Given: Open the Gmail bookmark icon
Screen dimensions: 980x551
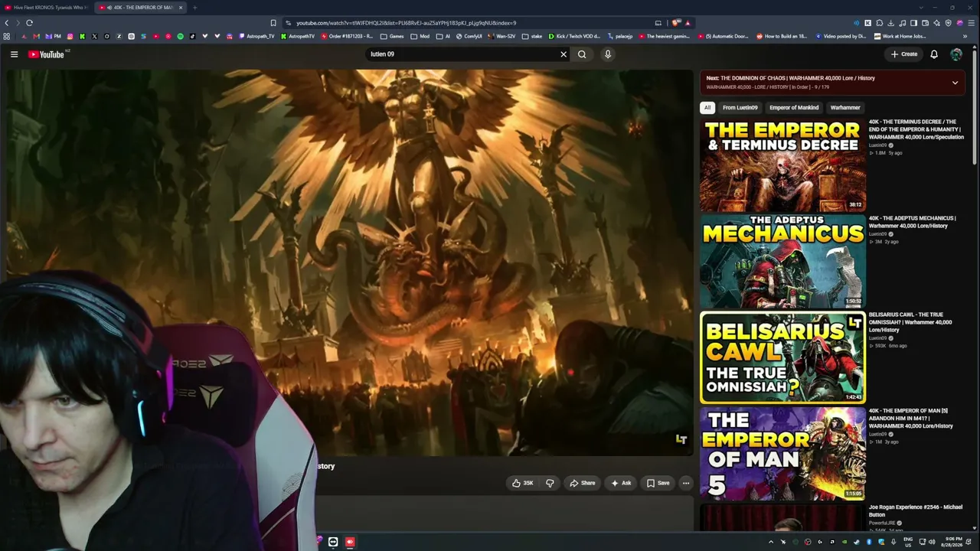Looking at the screenshot, I should click(x=36, y=36).
